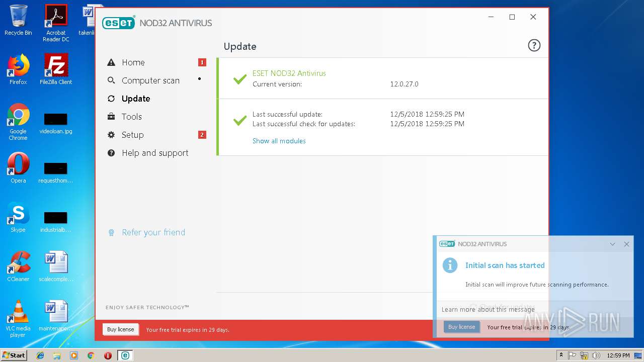Image resolution: width=644 pixels, height=362 pixels.
Task: Maximize the ESET window
Action: pos(512,17)
